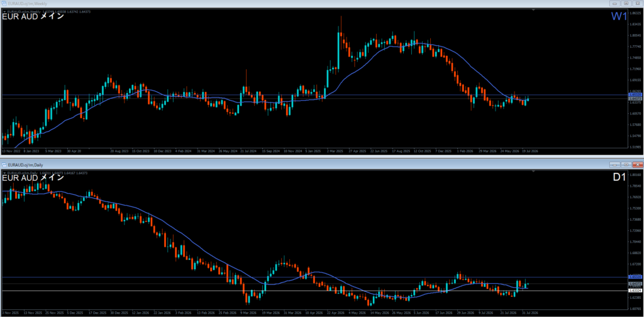Open the chart dropdown arrow in the Weekly window

[4, 11]
